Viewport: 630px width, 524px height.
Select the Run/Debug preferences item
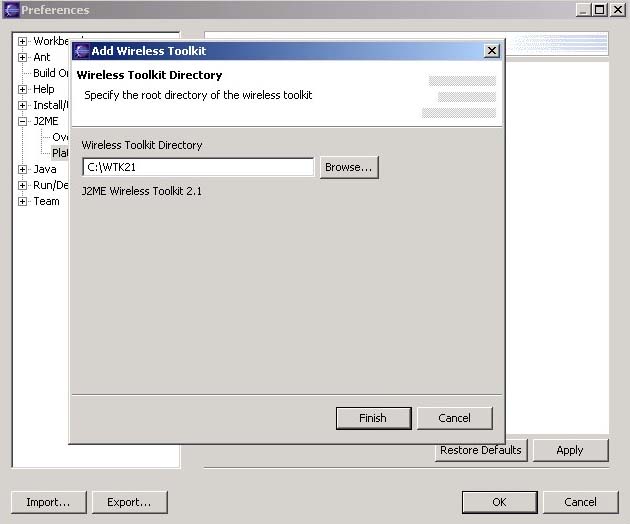[51, 185]
